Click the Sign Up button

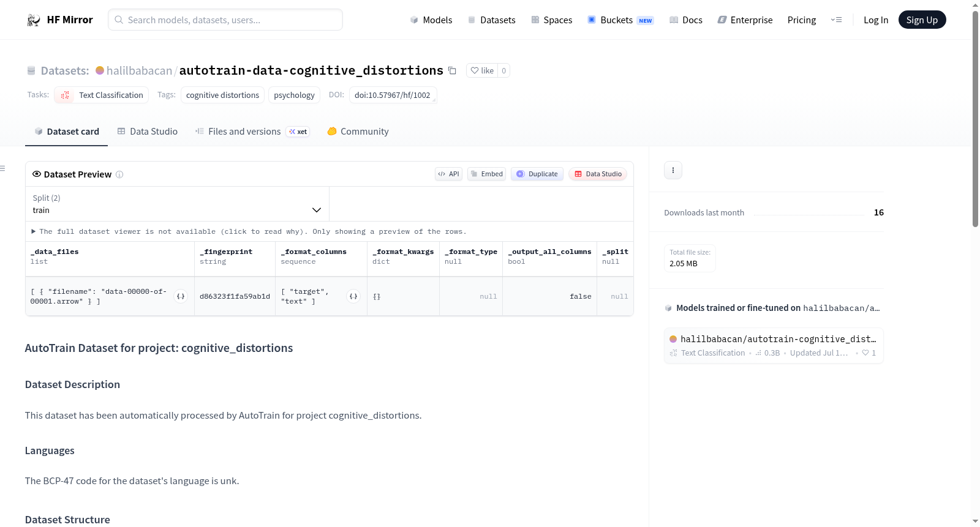coord(922,20)
